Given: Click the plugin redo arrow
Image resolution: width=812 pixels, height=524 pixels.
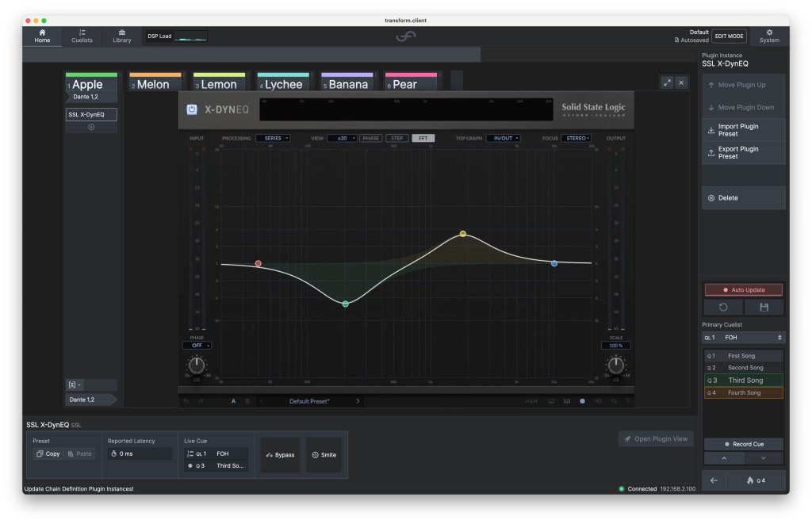Looking at the screenshot, I should pyautogui.click(x=201, y=401).
